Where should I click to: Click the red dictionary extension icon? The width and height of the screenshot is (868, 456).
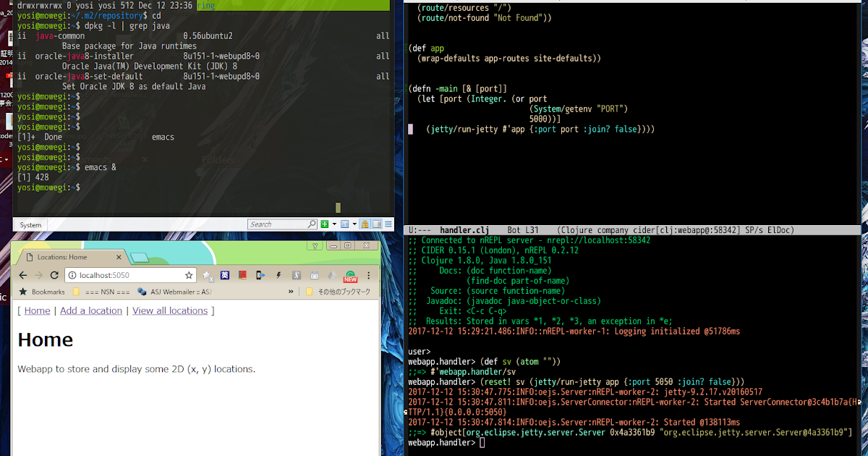(x=242, y=276)
